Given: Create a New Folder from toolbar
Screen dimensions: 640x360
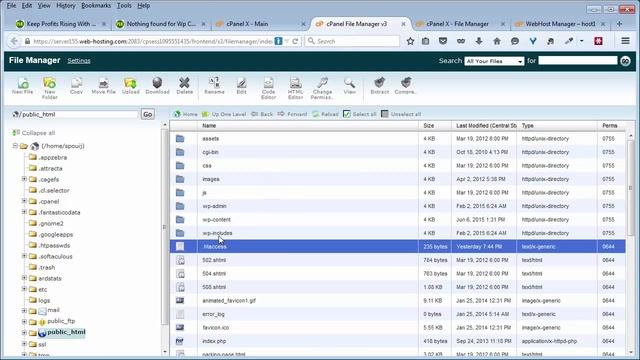Looking at the screenshot, I should click(x=49, y=88).
